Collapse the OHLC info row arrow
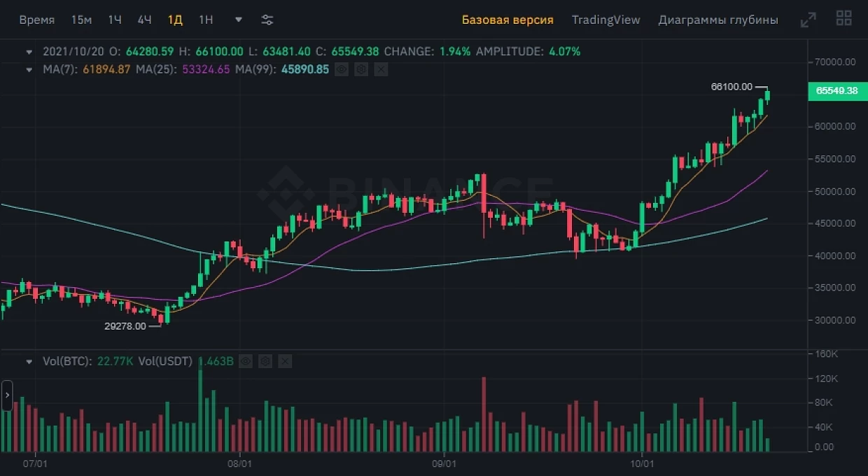Image resolution: width=868 pixels, height=476 pixels. (29, 52)
